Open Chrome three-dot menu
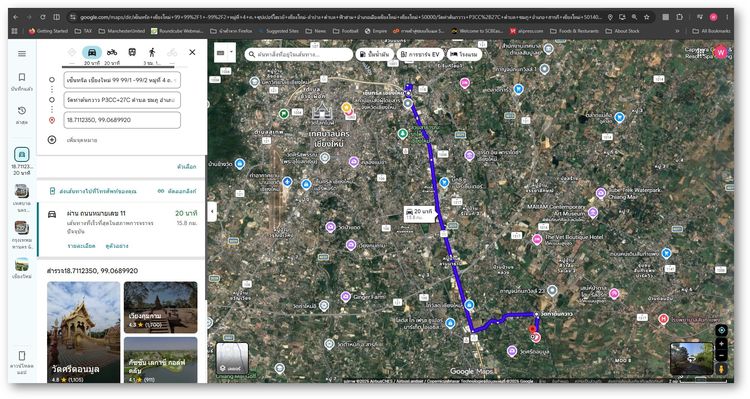 tap(727, 17)
